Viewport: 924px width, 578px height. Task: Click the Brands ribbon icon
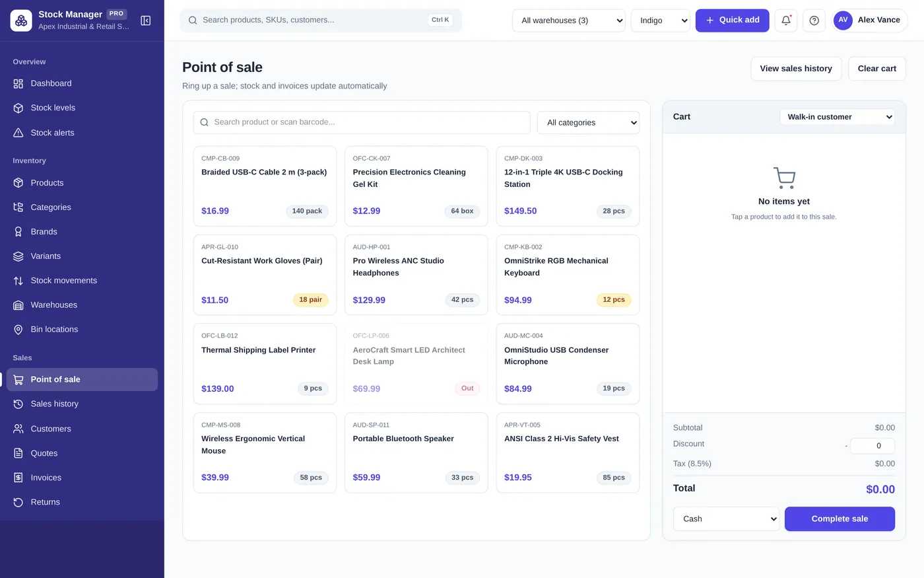(x=18, y=232)
